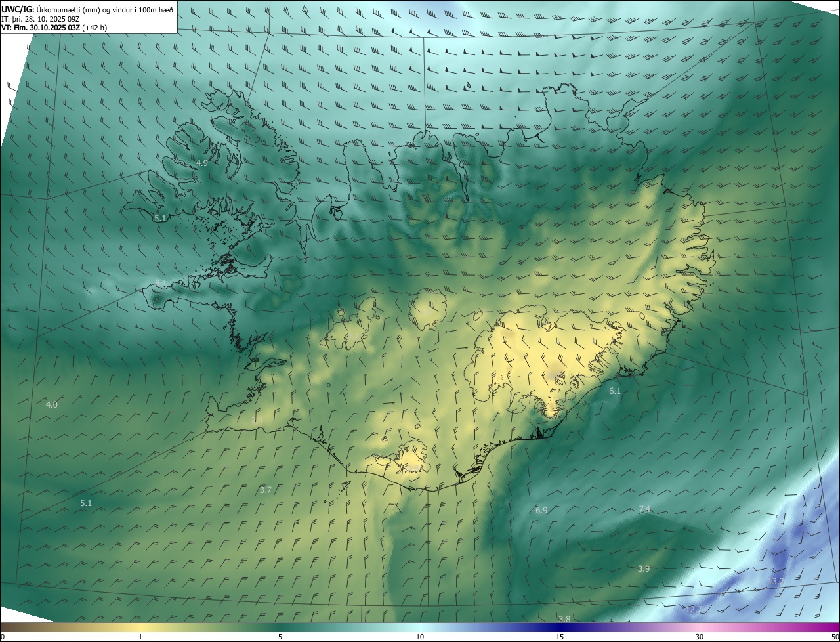The image size is (840, 642).
Task: Click the colorbar tick label 30
Action: click(x=700, y=637)
